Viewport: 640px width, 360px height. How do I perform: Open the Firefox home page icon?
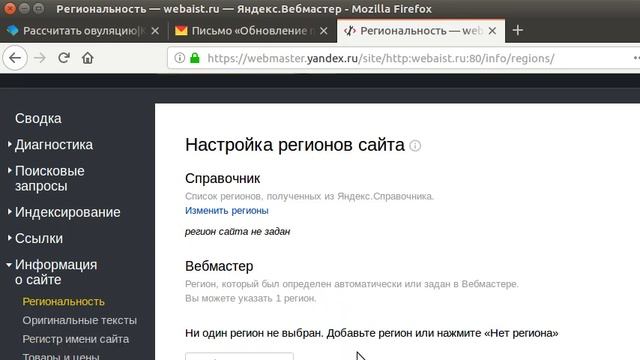[x=87, y=58]
